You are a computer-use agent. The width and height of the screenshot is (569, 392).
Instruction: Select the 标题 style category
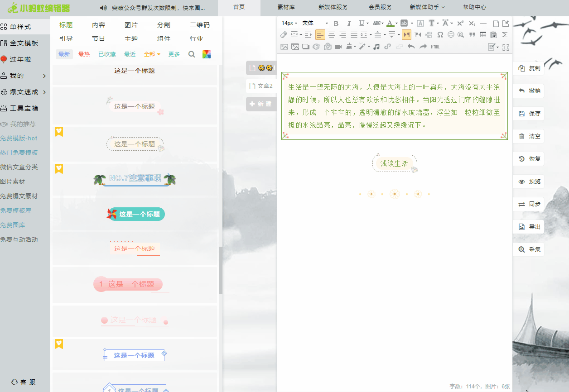[x=66, y=25]
